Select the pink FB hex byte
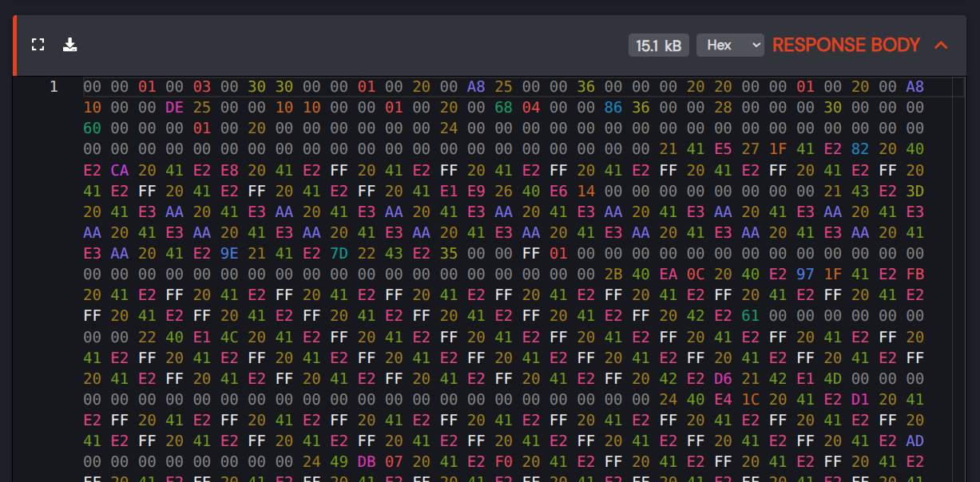The height and width of the screenshot is (482, 980). point(915,274)
